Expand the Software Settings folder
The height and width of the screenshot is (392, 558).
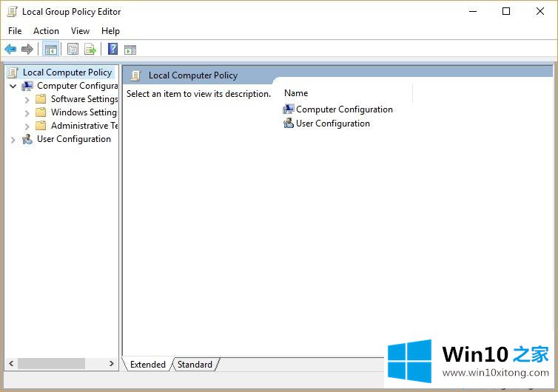click(x=27, y=99)
